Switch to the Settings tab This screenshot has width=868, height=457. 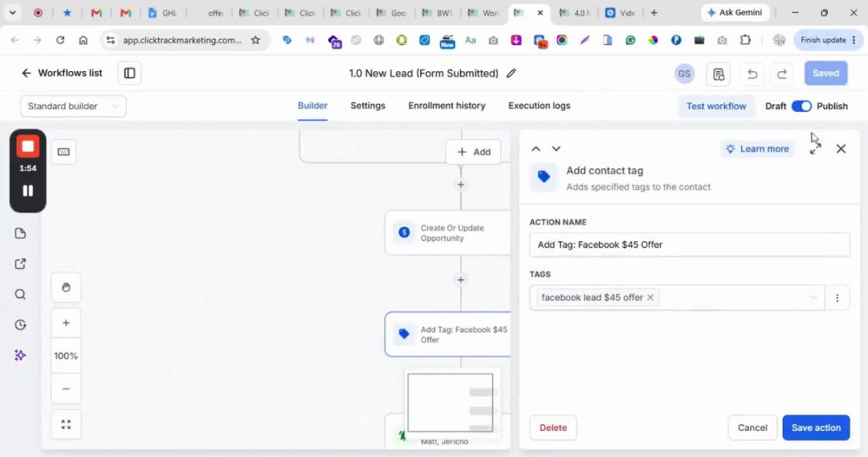point(367,106)
